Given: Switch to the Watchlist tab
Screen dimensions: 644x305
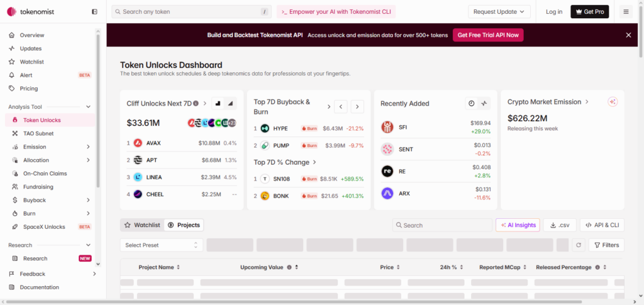Looking at the screenshot, I should 142,225.
